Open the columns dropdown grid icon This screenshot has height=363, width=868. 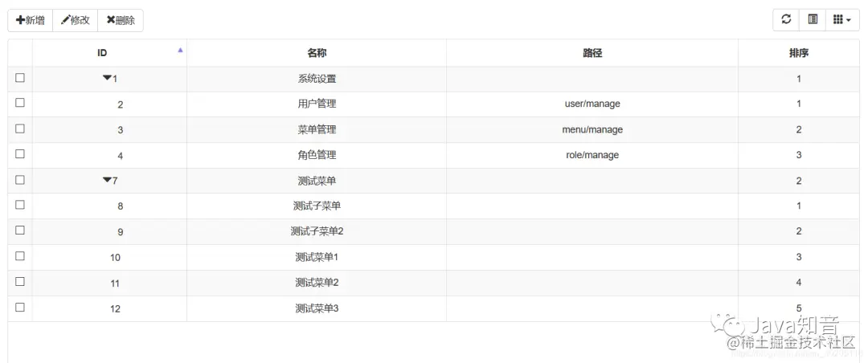(x=842, y=20)
